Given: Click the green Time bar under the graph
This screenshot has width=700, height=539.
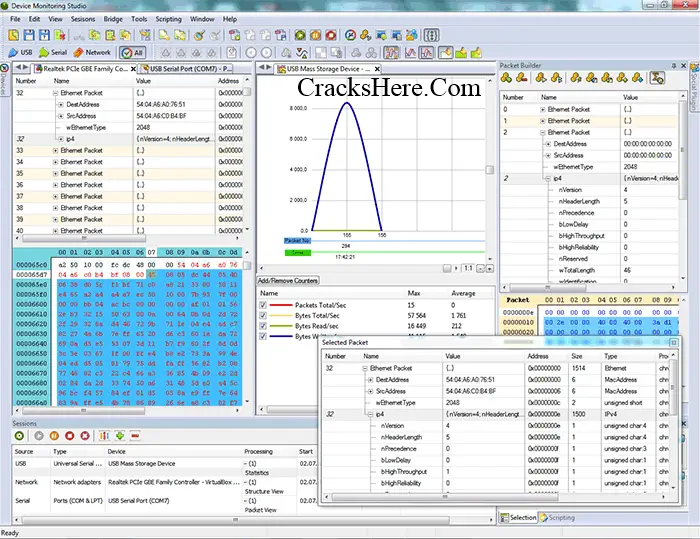Looking at the screenshot, I should (298, 253).
